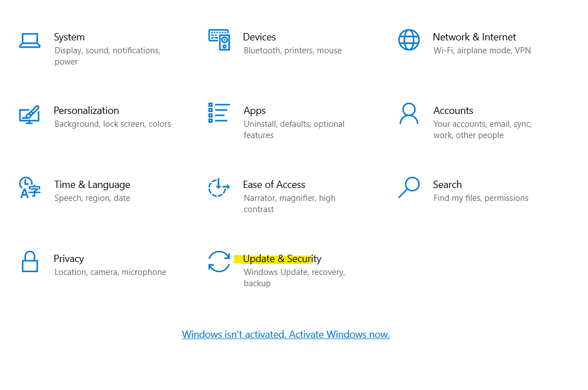588x390 pixels.
Task: Click 'Bluetooth, printers, mouse' description
Action: tap(293, 51)
